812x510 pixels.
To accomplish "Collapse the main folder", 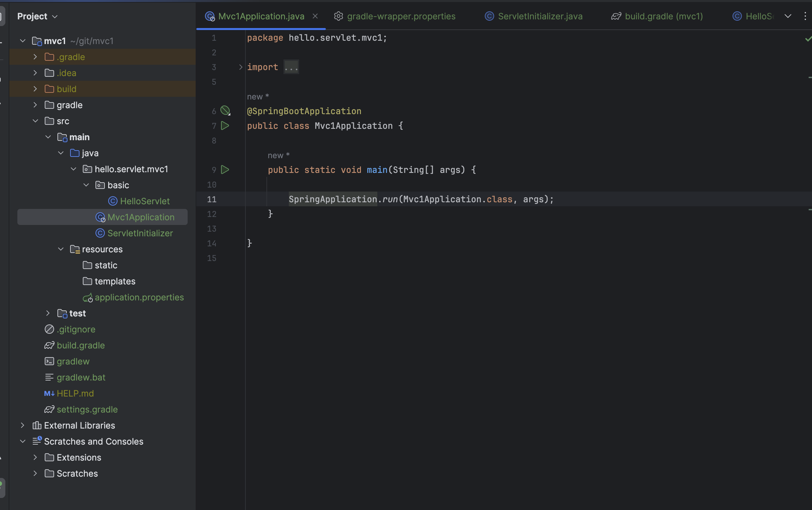I will point(48,137).
